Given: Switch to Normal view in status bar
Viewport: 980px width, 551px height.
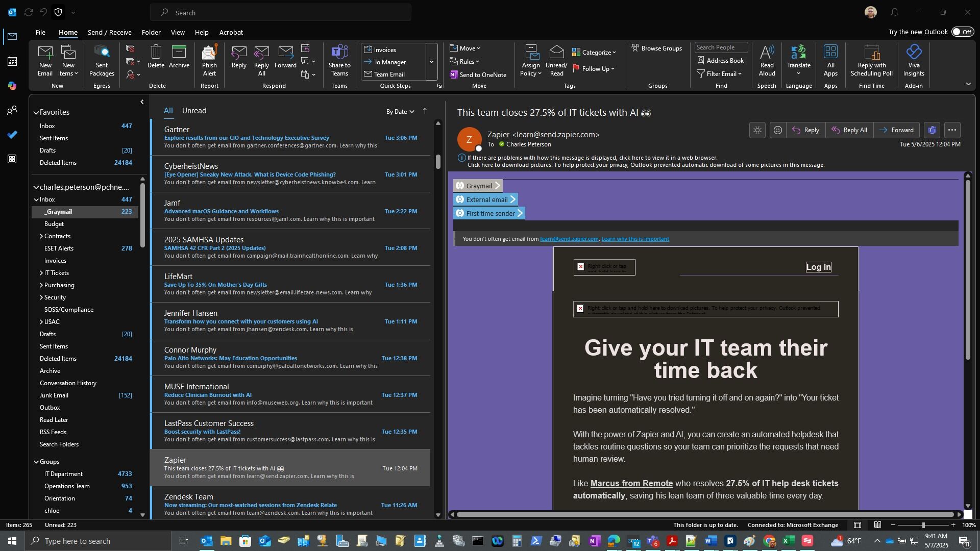Looking at the screenshot, I should click(x=857, y=525).
